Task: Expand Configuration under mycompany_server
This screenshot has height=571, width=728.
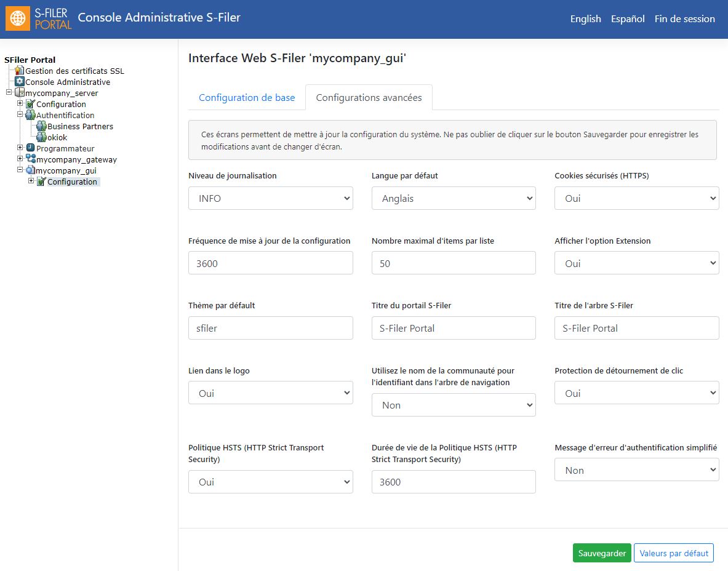Action: click(20, 103)
